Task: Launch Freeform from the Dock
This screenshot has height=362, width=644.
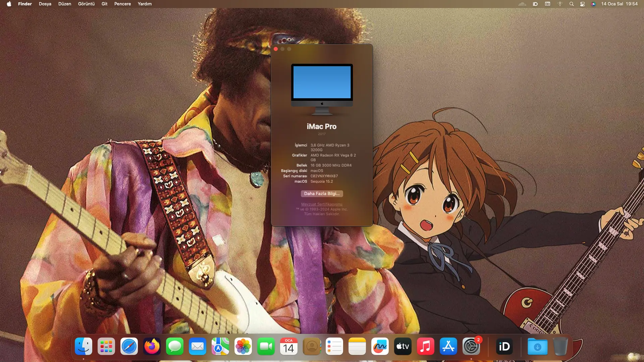Action: (x=380, y=346)
